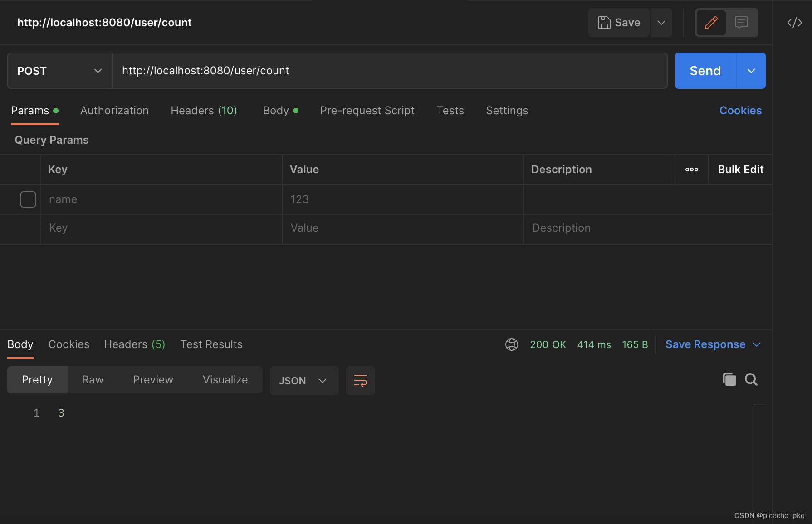Click the Description column header
812x524 pixels.
click(x=562, y=170)
